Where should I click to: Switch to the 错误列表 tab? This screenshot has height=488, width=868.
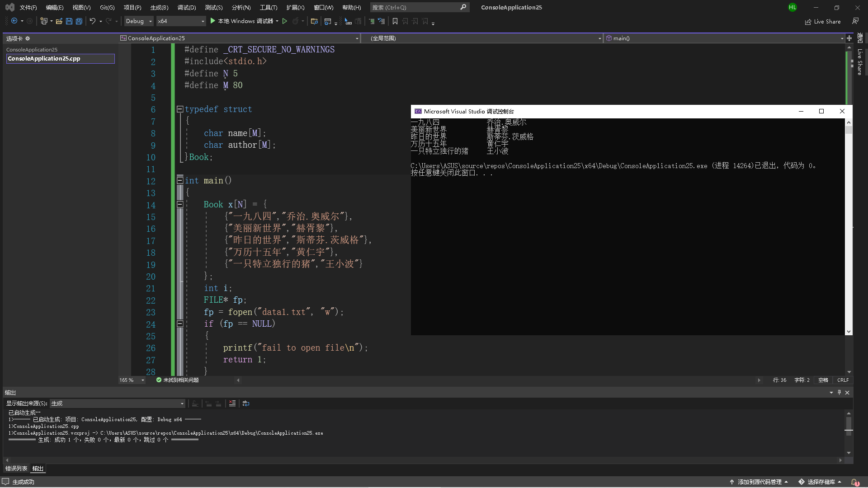(x=16, y=469)
